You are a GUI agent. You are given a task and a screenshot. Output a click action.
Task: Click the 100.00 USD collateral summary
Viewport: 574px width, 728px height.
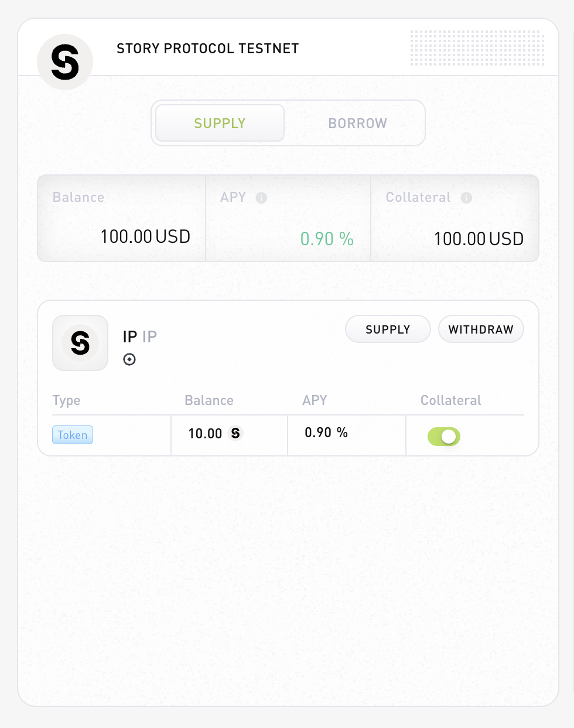[x=479, y=239]
